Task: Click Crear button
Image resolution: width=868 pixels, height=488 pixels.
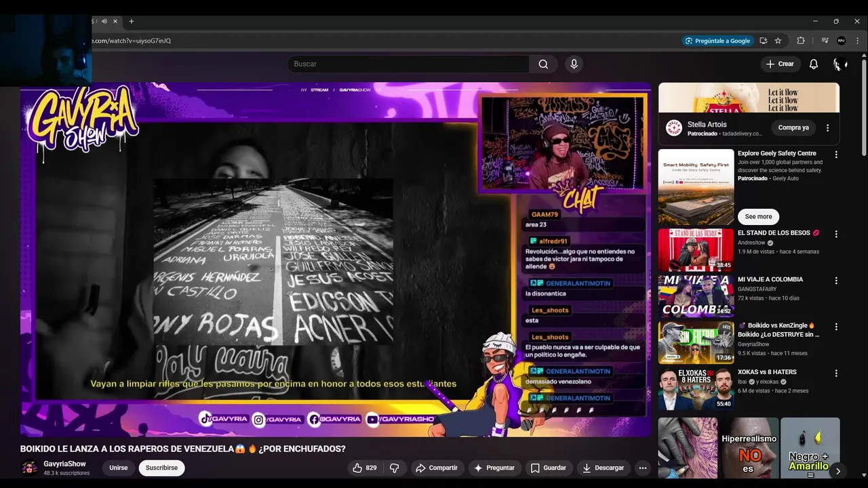Action: (780, 64)
